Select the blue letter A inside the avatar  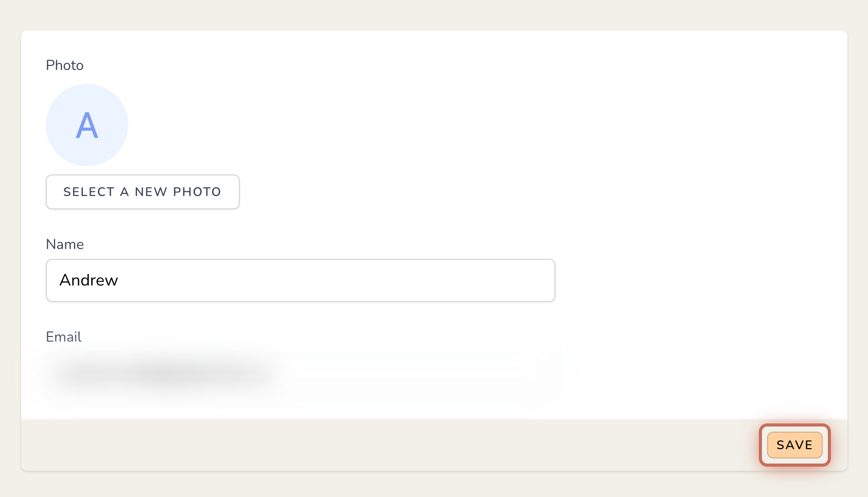[x=87, y=126]
